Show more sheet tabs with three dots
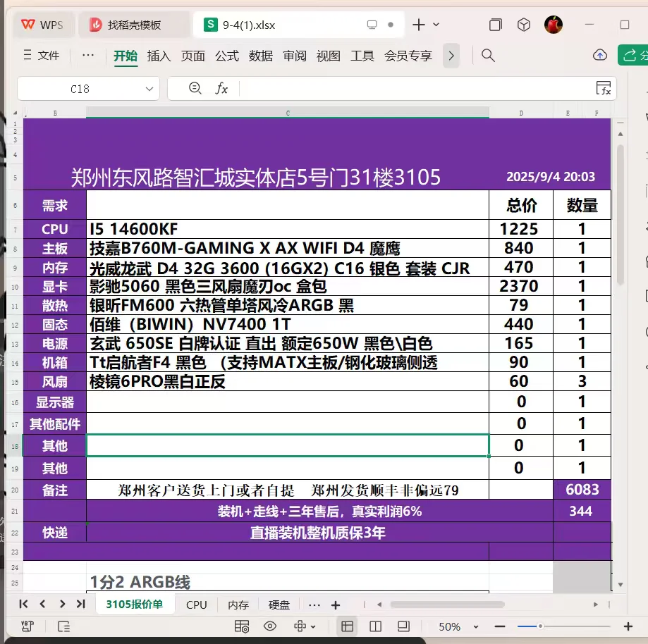The height and width of the screenshot is (644, 648). tap(314, 605)
